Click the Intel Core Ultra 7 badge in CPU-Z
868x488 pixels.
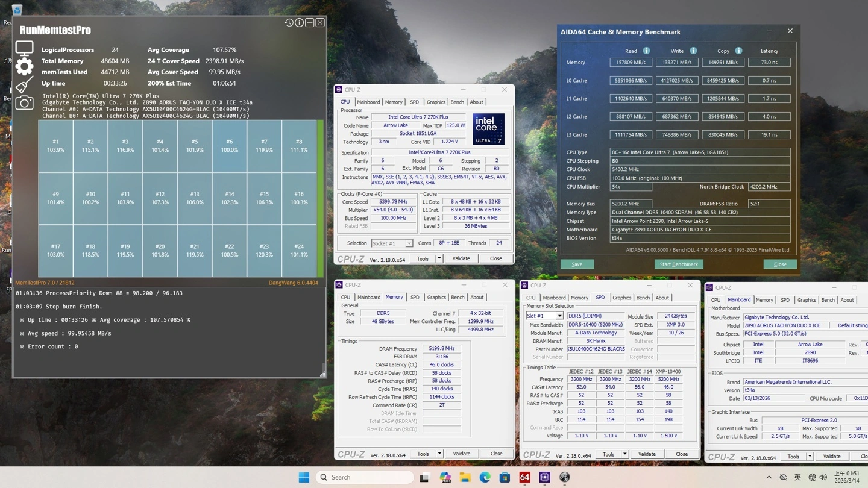click(488, 128)
